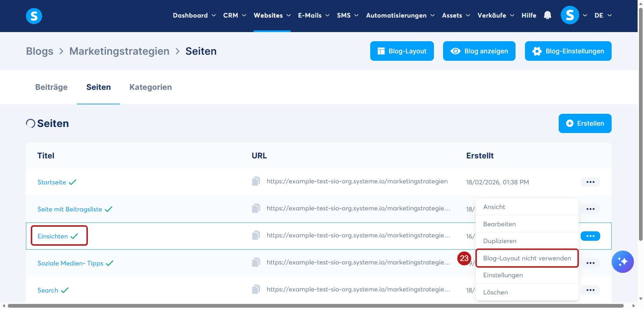This screenshot has width=644, height=309.
Task: Switch to the Beiträge tab
Action: [x=51, y=87]
